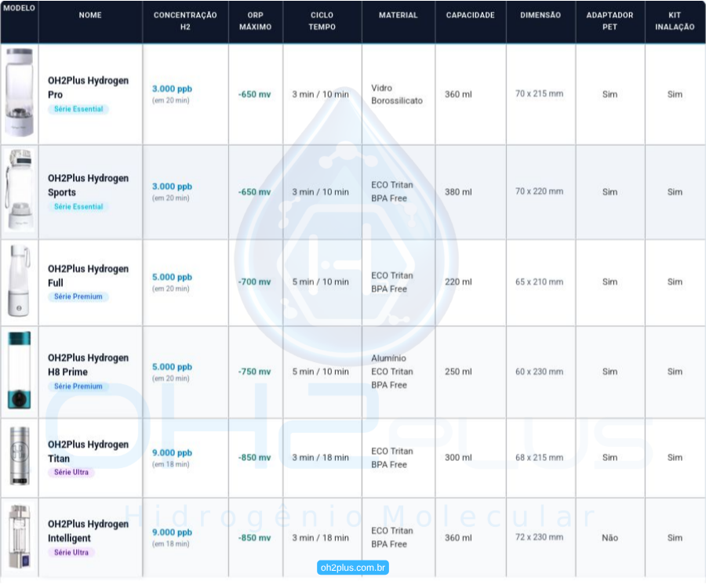Click 9.000 ppb in the Hydrogen Titan row
This screenshot has height=588, width=706.
[x=172, y=452]
